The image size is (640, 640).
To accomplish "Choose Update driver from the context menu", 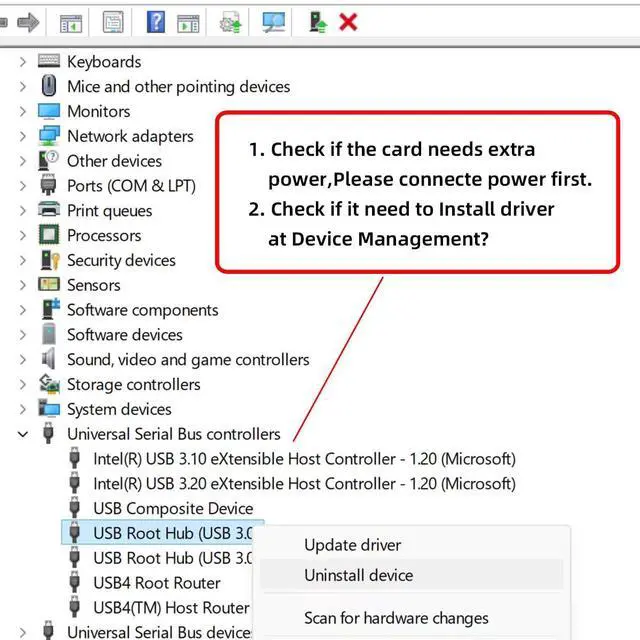I will coord(352,545).
